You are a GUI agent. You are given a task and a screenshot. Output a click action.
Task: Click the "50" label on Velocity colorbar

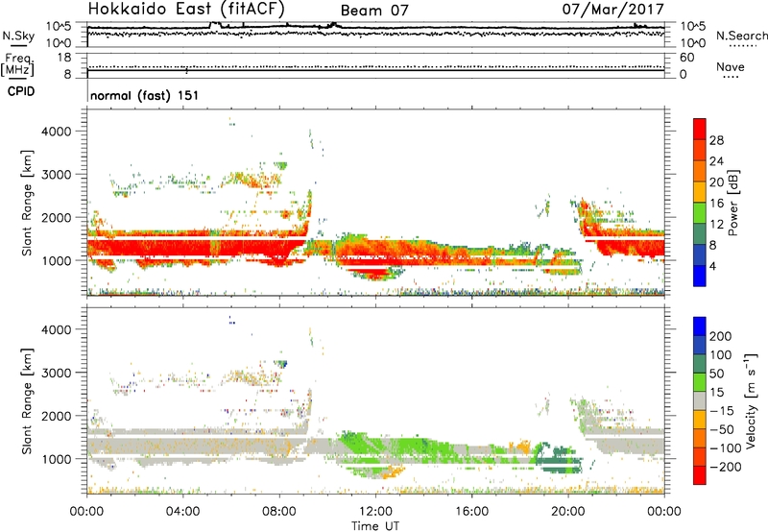point(716,374)
